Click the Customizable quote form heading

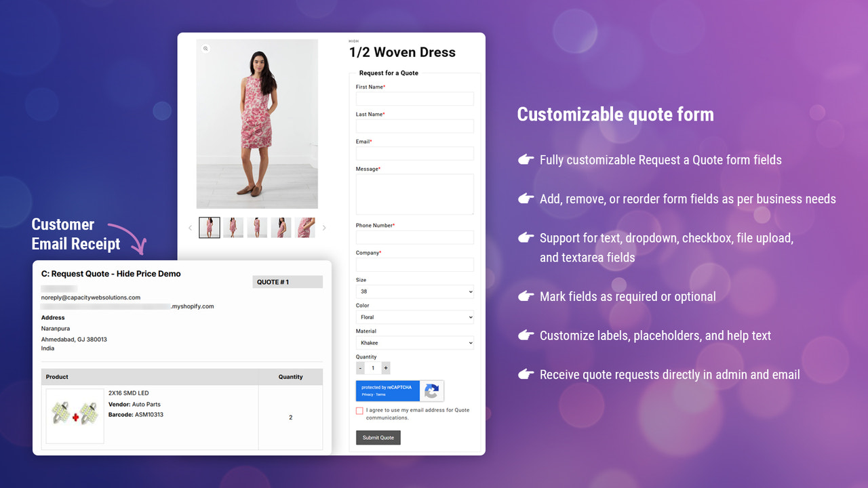point(616,115)
